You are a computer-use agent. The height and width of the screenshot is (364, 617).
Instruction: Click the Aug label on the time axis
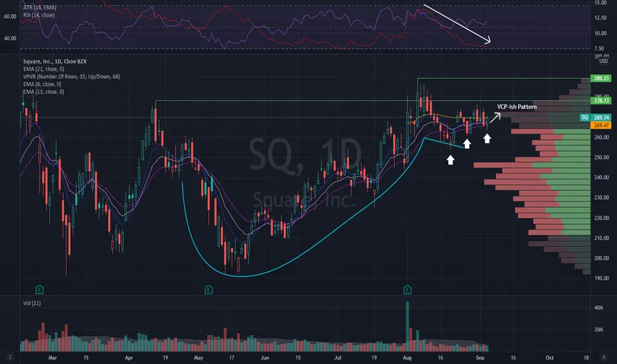pos(407,357)
